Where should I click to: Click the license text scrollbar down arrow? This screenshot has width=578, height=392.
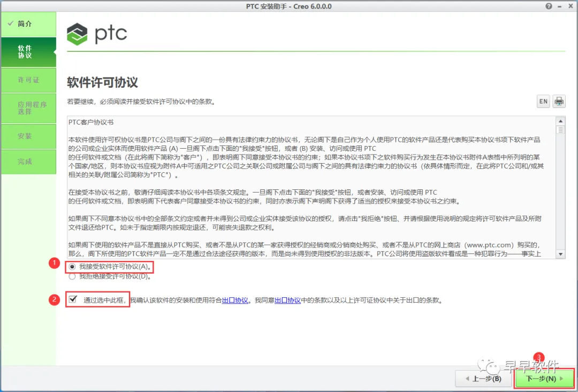coord(561,254)
